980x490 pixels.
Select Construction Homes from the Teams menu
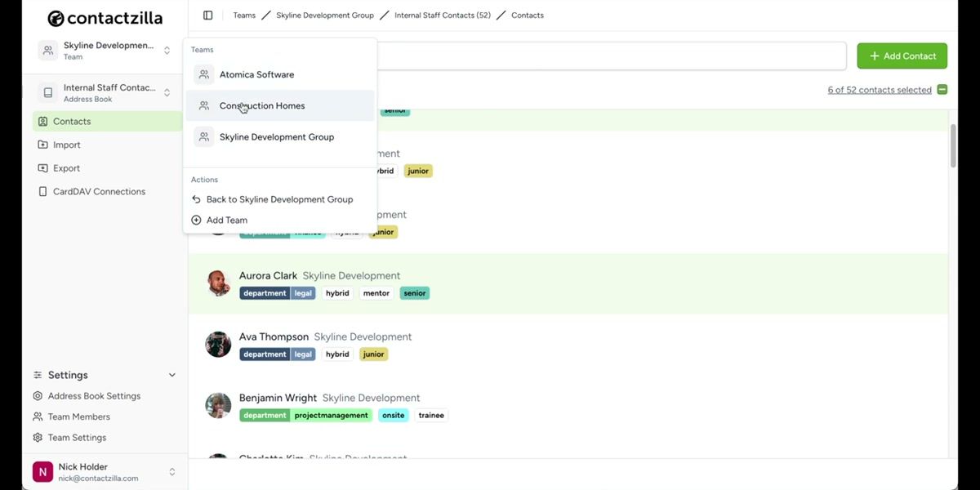(x=261, y=105)
